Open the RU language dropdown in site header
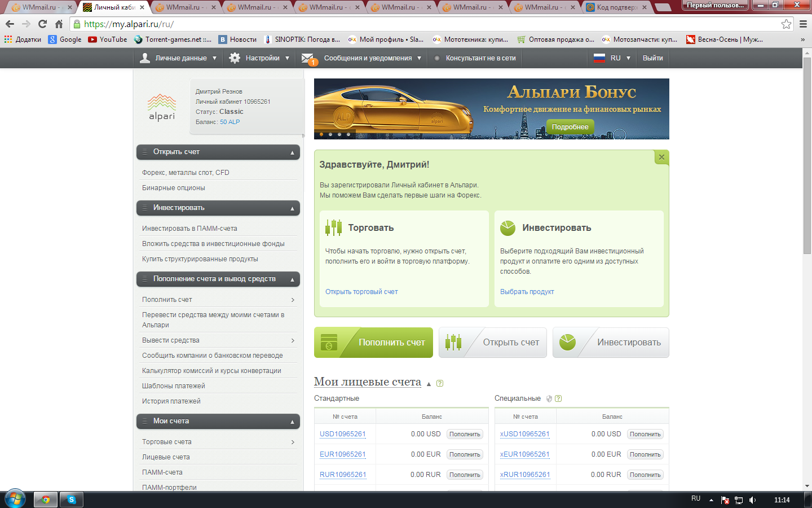812x508 pixels. pyautogui.click(x=612, y=58)
